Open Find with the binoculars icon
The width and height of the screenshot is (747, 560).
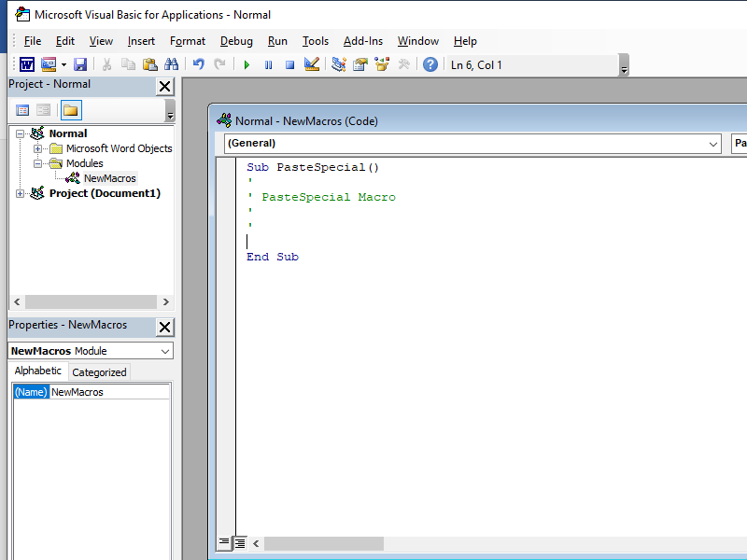(x=172, y=64)
